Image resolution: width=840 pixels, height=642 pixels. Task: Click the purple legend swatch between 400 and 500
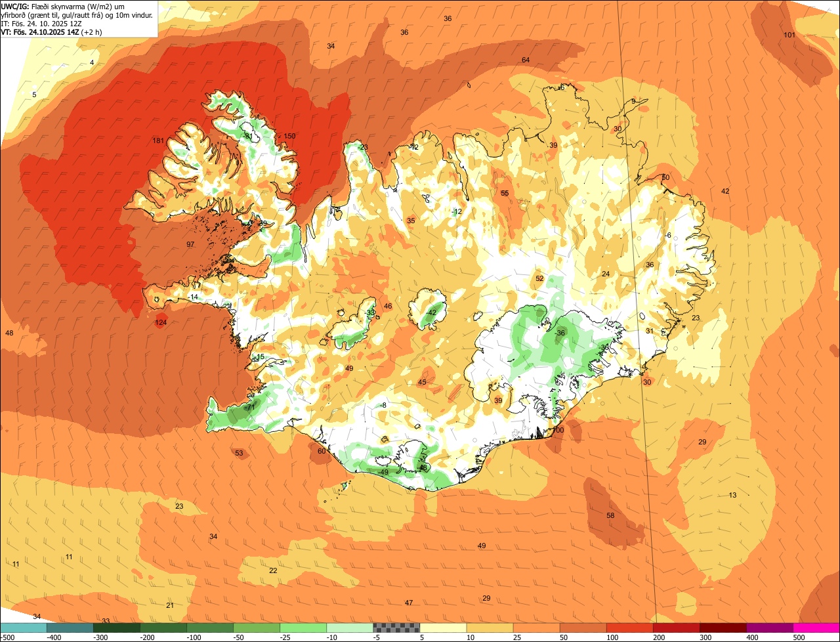(769, 628)
